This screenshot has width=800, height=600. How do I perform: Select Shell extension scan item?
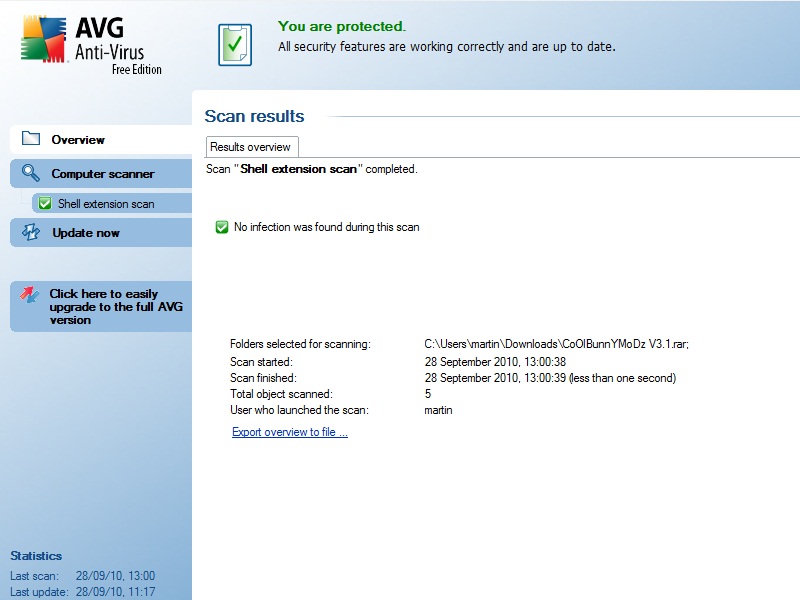pos(112,204)
